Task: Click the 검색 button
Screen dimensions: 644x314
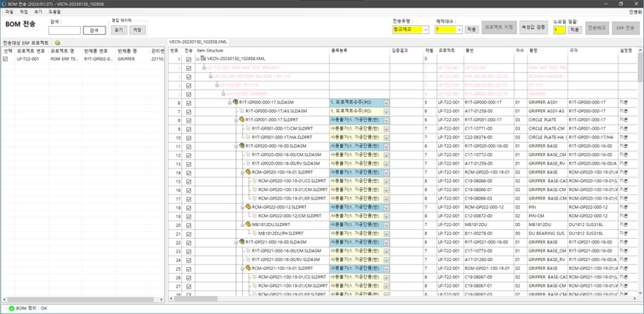Action: pyautogui.click(x=94, y=30)
